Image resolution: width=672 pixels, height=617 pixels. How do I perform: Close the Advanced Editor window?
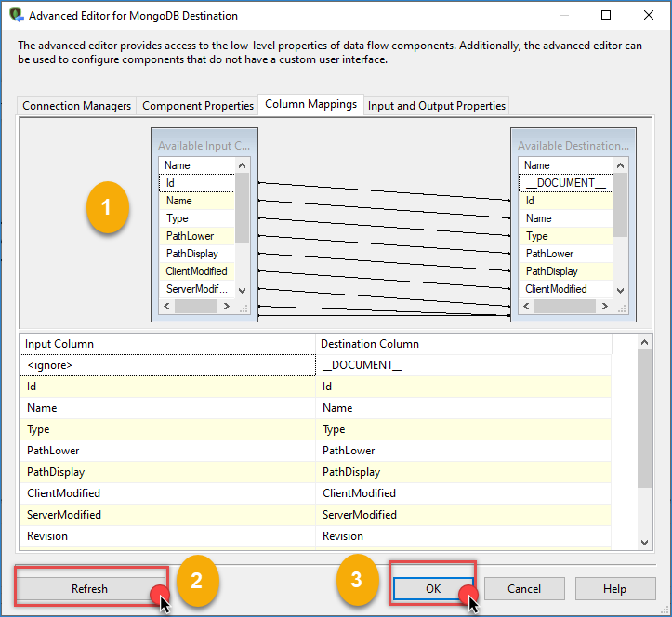649,15
